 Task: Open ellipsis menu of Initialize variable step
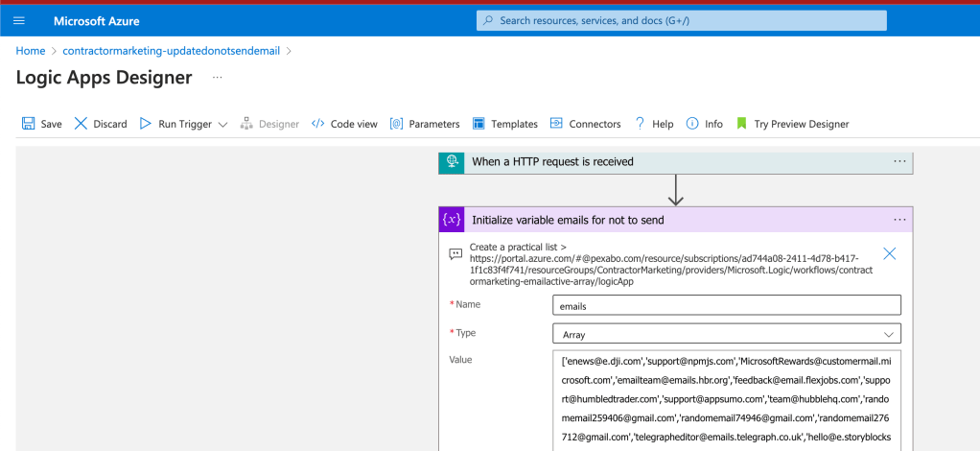(x=899, y=220)
